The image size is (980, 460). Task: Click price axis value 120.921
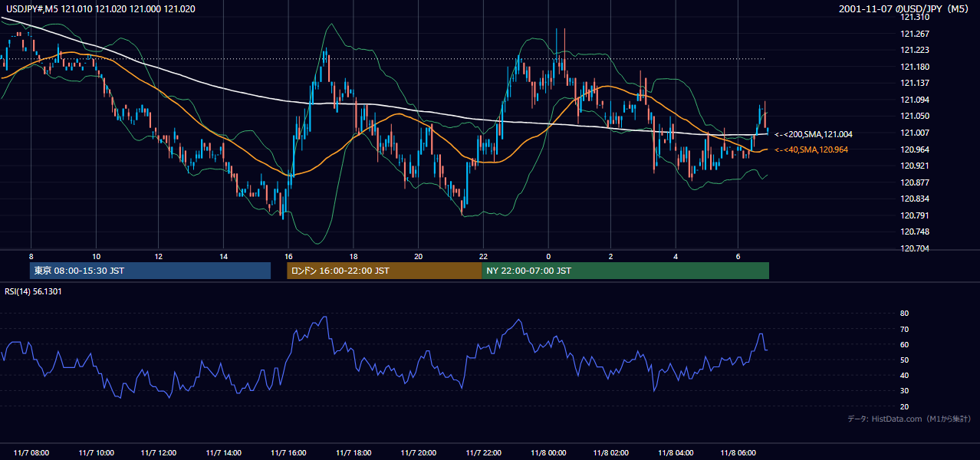click(914, 166)
